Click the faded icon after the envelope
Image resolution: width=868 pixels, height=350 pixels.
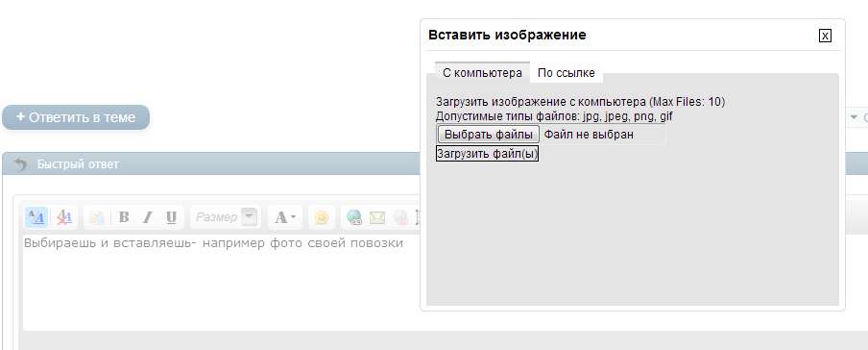coord(400,217)
